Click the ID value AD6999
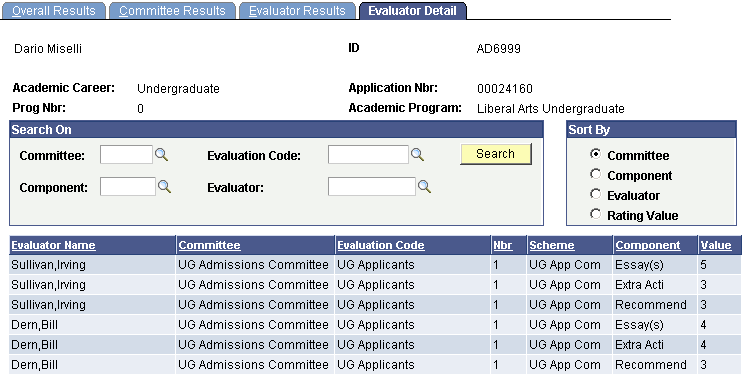The height and width of the screenshot is (380, 746). coord(499,49)
